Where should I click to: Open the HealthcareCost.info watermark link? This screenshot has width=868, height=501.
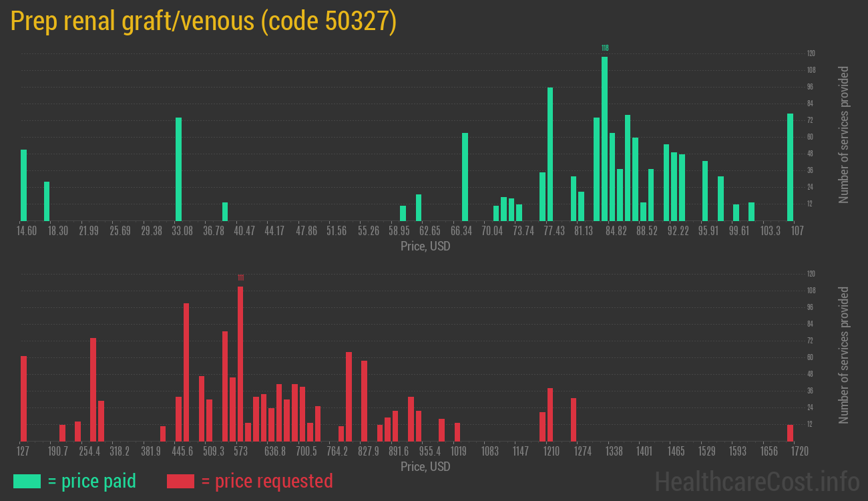pos(756,481)
